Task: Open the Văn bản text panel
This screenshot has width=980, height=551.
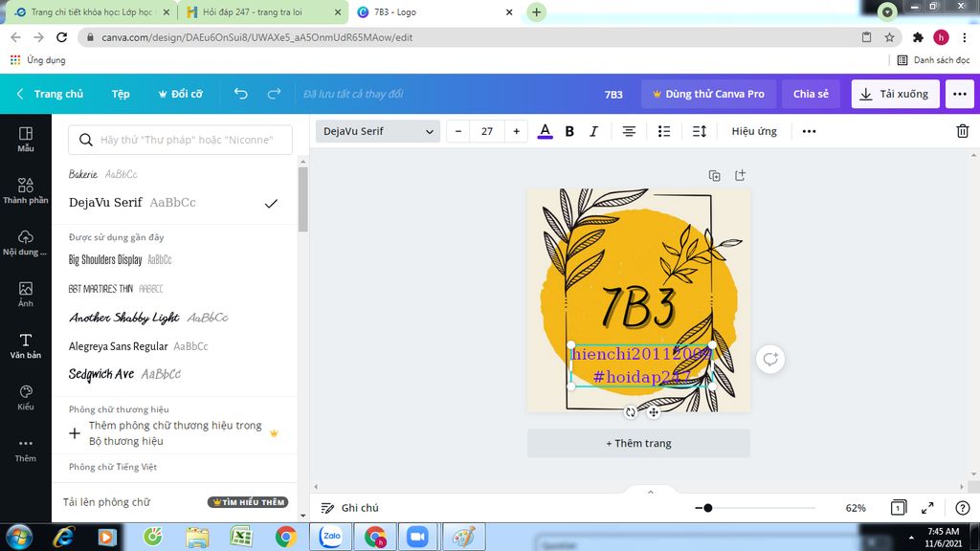Action: 26,346
